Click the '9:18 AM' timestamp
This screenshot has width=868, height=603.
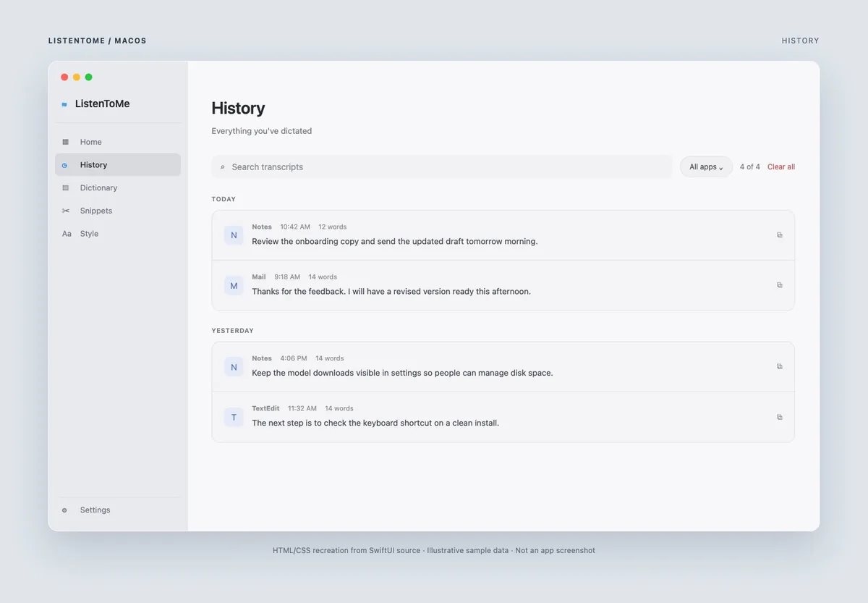click(287, 277)
